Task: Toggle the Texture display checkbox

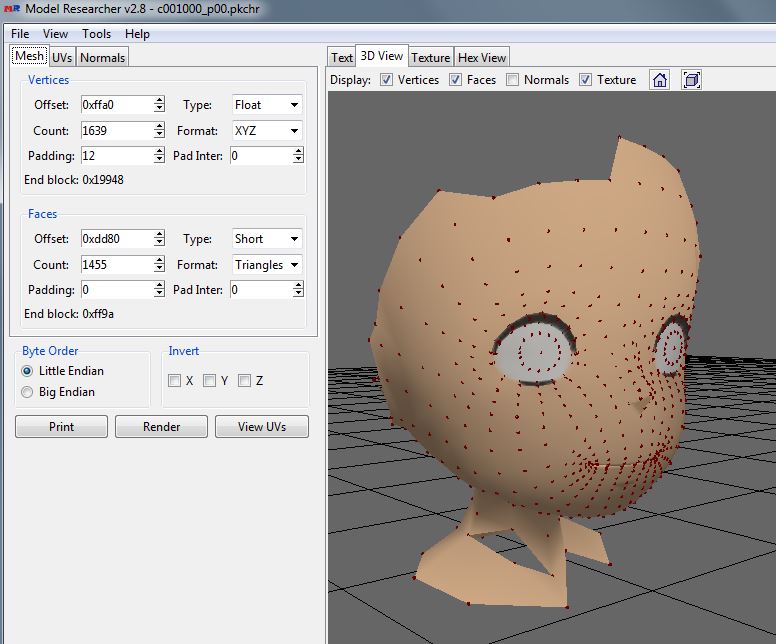Action: pos(585,80)
